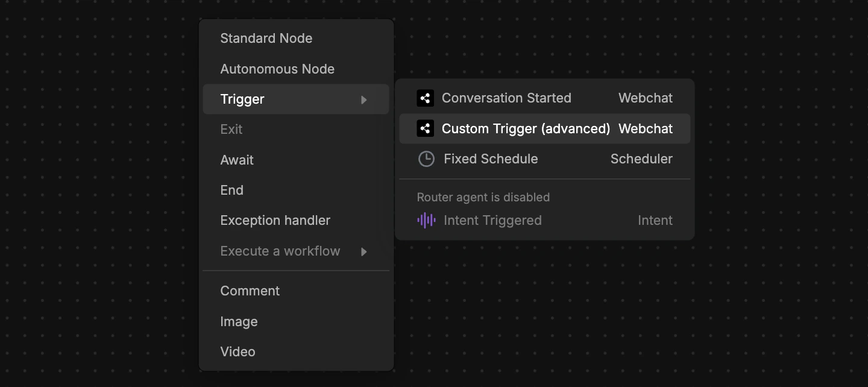Open the Trigger menu entry
This screenshot has height=387, width=868.
(242, 99)
